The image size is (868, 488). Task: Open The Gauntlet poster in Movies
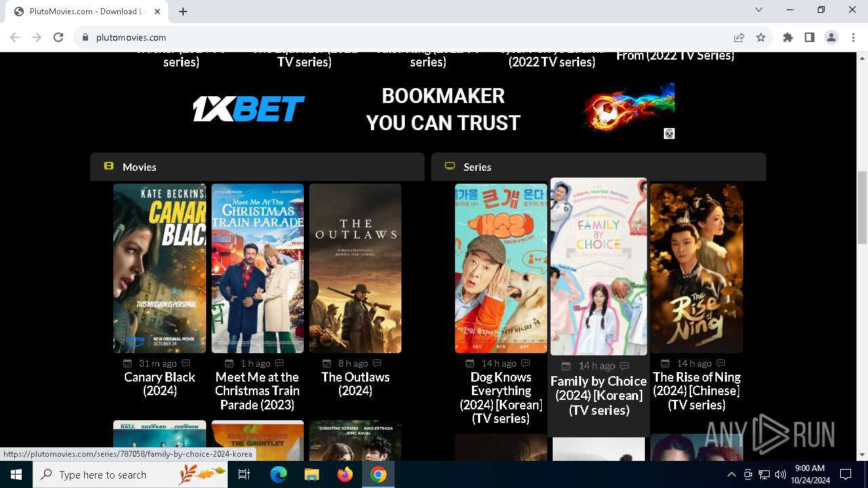[258, 441]
